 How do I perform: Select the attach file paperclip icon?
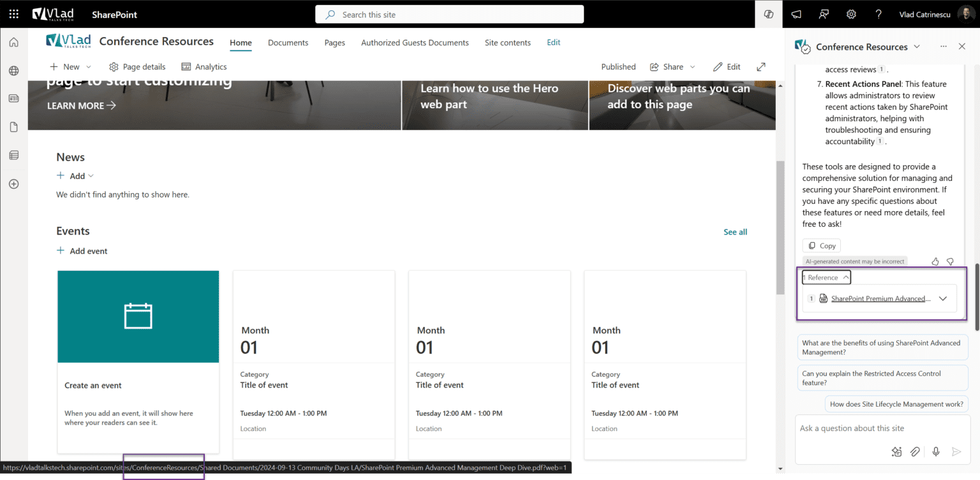point(916,451)
